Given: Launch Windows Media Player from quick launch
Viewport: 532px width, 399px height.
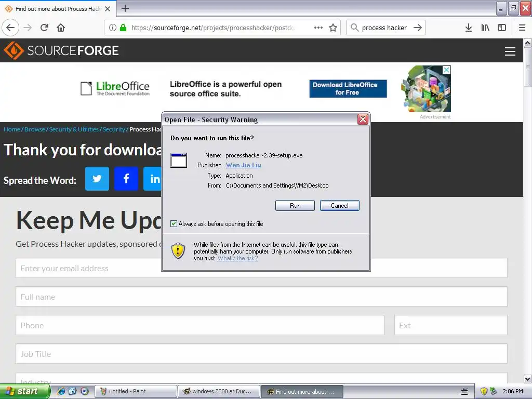Looking at the screenshot, I should pos(85,391).
